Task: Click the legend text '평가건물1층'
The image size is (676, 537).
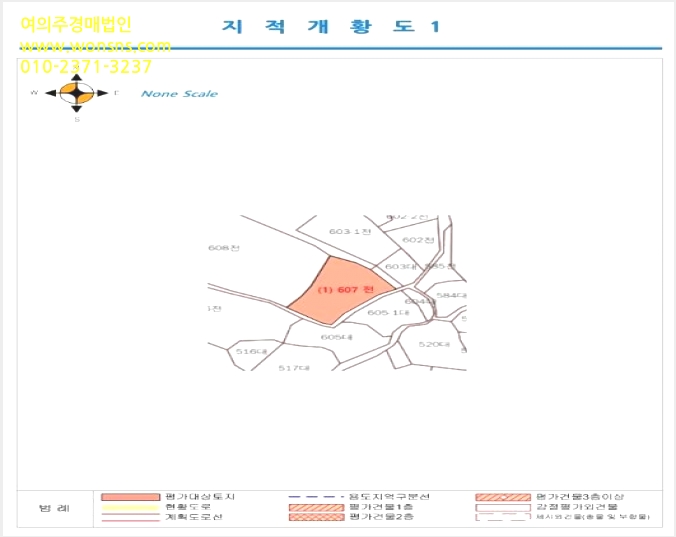Action: tap(381, 507)
